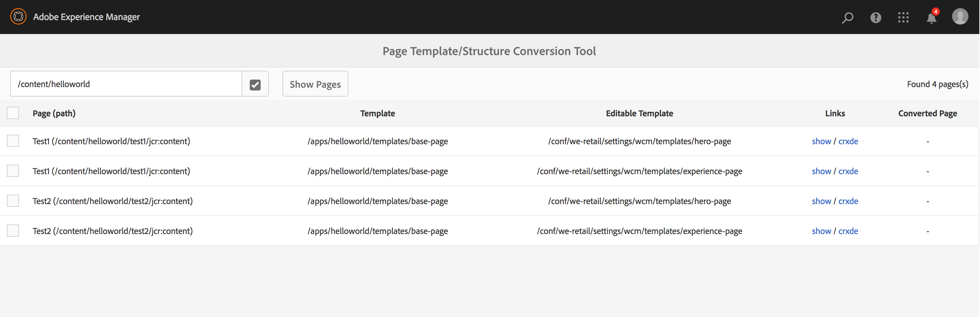Click the Adobe Experience Manager title text
980x317 pixels.
[x=86, y=17]
